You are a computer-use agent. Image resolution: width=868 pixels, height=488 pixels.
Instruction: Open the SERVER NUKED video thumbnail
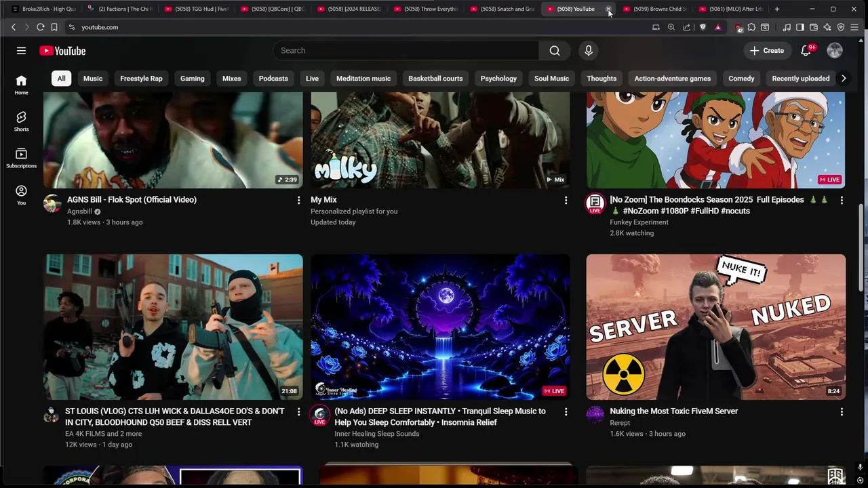click(x=716, y=327)
